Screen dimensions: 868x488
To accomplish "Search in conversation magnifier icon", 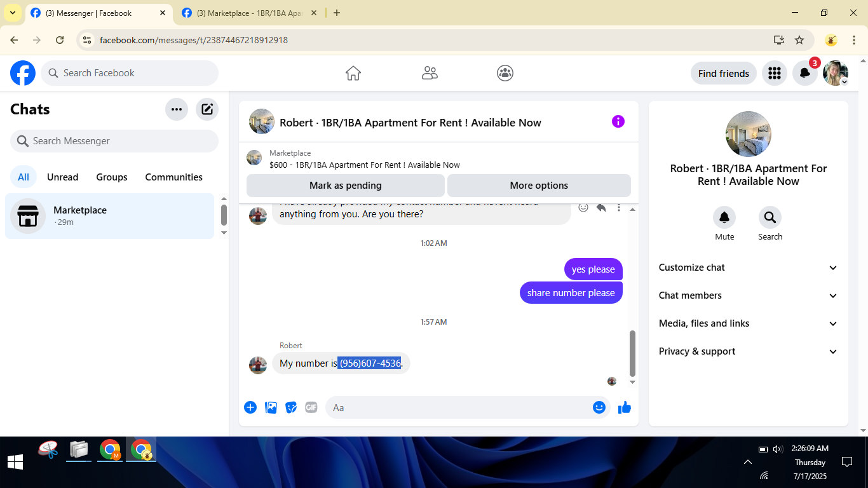I will point(770,218).
